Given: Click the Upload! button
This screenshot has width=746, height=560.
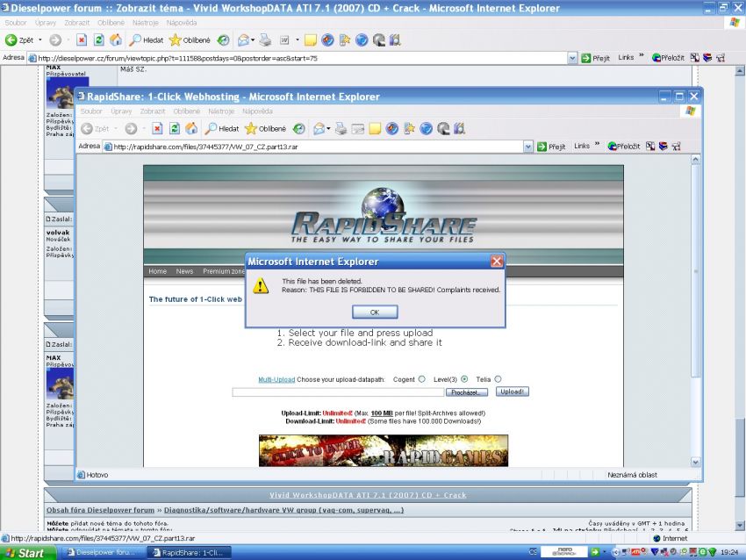Looking at the screenshot, I should pos(512,391).
